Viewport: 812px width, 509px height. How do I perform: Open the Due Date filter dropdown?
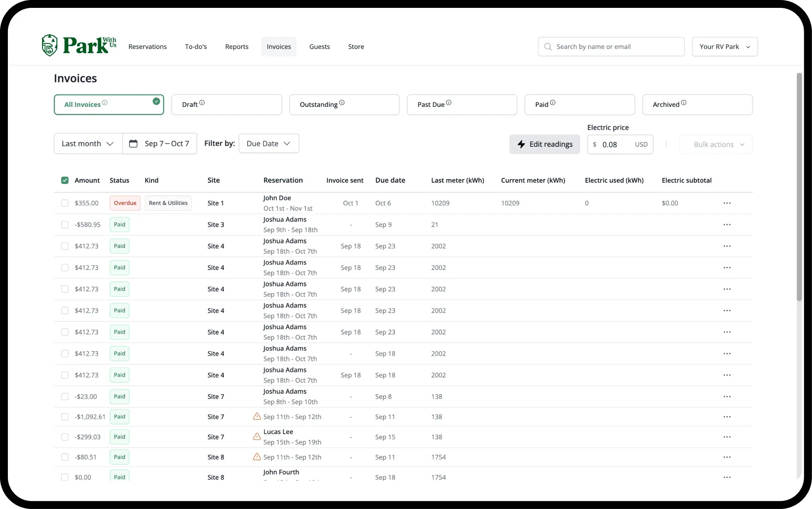click(x=269, y=144)
